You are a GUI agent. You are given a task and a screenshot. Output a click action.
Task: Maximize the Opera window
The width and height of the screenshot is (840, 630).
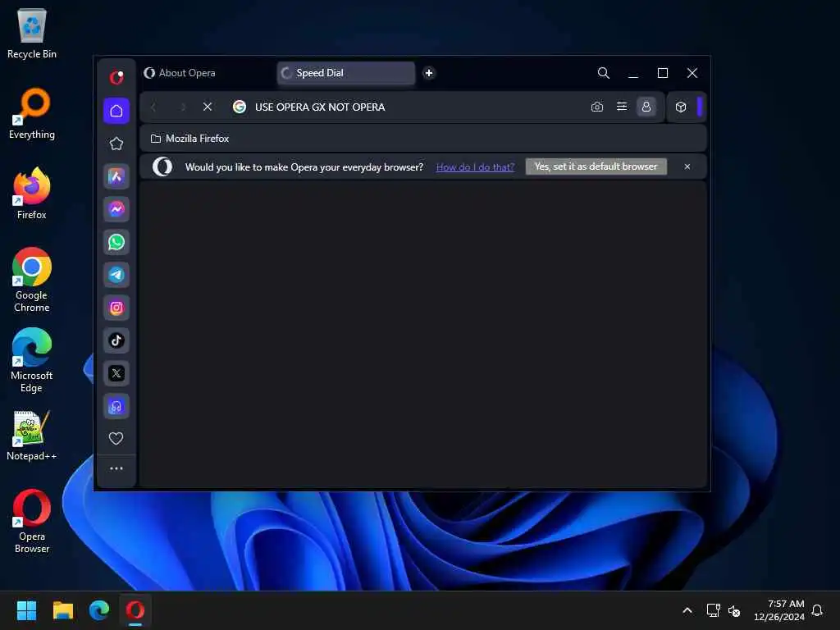click(x=663, y=73)
